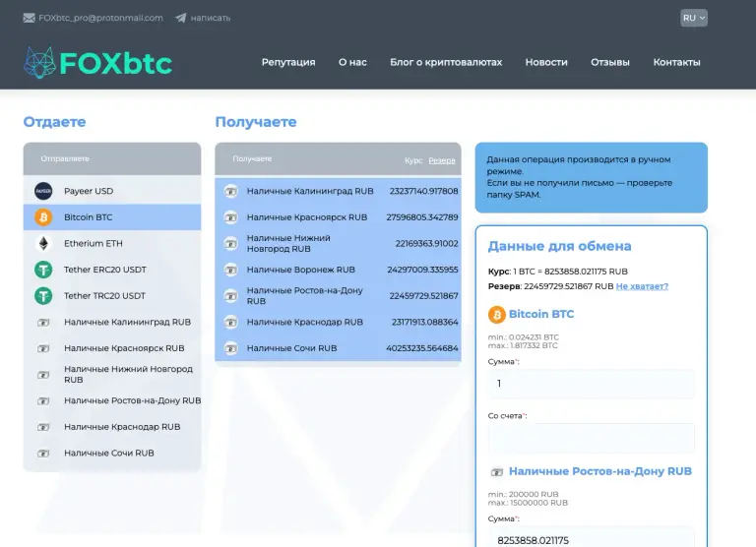Click cash icon of Калининград row in receive list

[231, 191]
